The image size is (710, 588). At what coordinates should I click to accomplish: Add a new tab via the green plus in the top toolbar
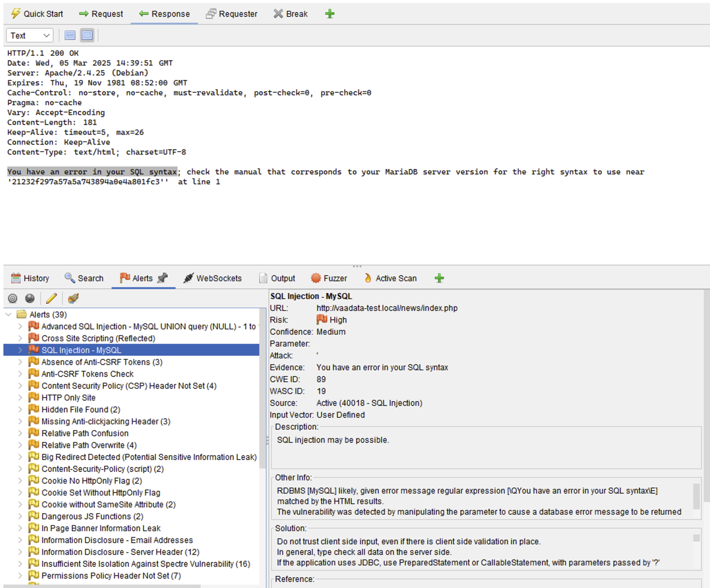329,14
